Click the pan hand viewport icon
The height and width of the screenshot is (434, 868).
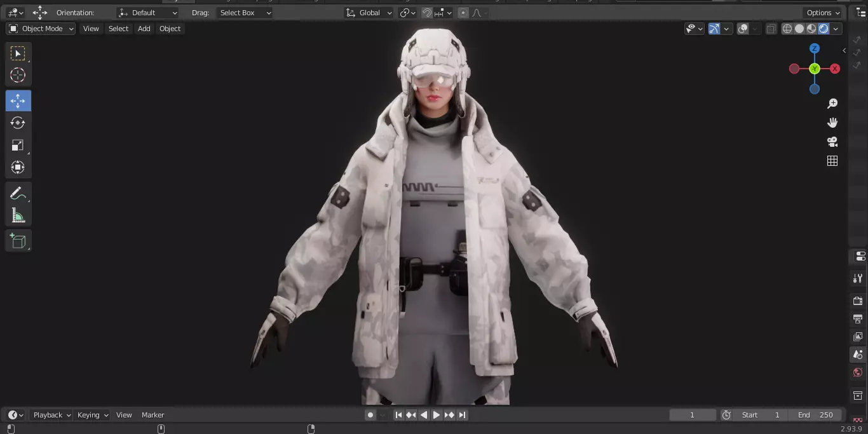[832, 123]
